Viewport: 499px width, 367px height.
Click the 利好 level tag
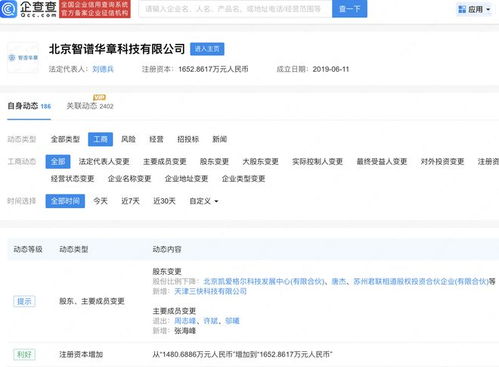click(x=24, y=354)
